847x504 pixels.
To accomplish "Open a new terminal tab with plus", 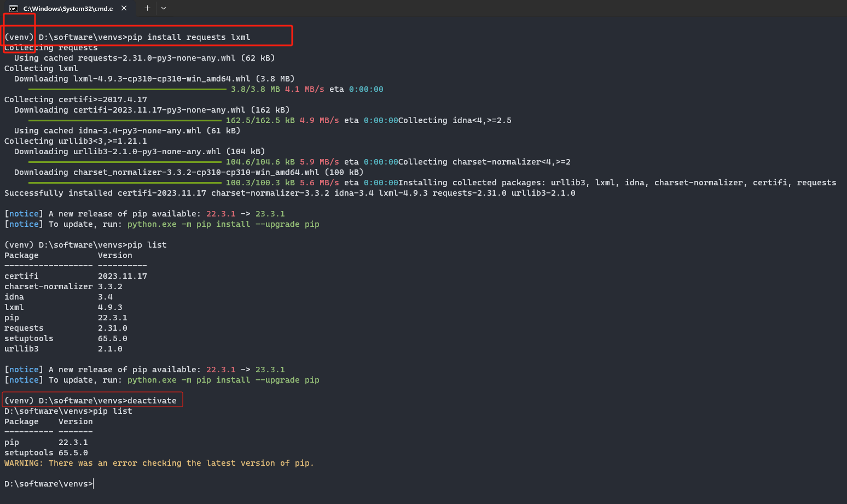I will (x=147, y=8).
